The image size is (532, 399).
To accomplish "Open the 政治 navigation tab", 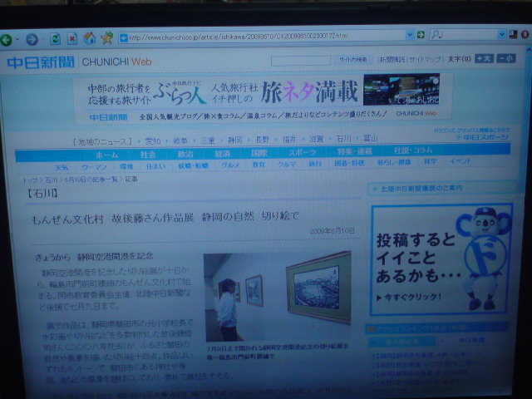I will pyautogui.click(x=185, y=154).
